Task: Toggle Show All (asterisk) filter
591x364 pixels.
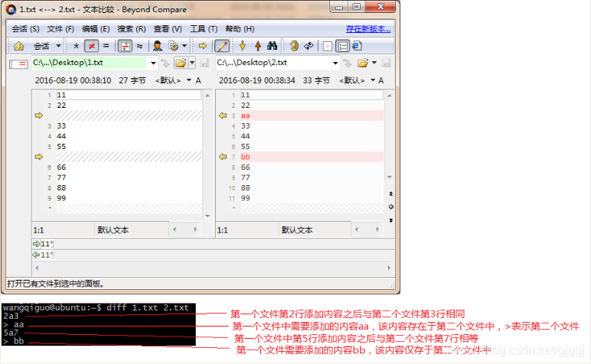Action: coord(76,46)
